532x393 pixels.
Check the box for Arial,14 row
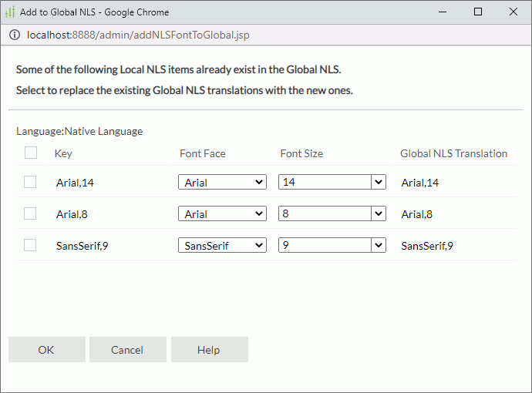pos(30,182)
